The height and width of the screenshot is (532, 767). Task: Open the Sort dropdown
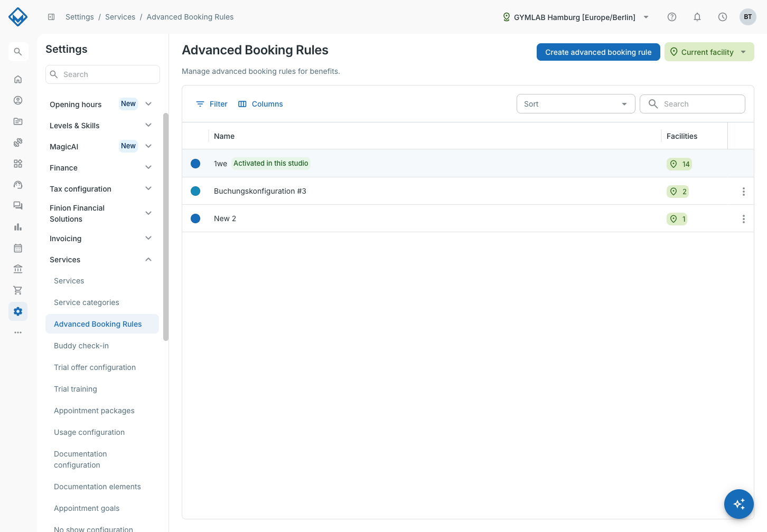point(576,104)
